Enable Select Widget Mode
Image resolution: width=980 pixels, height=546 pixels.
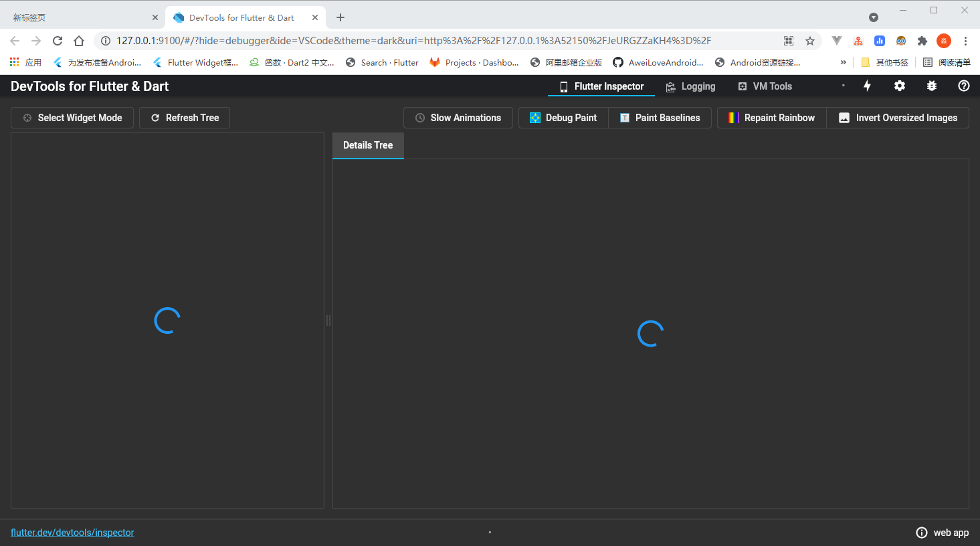pyautogui.click(x=72, y=117)
